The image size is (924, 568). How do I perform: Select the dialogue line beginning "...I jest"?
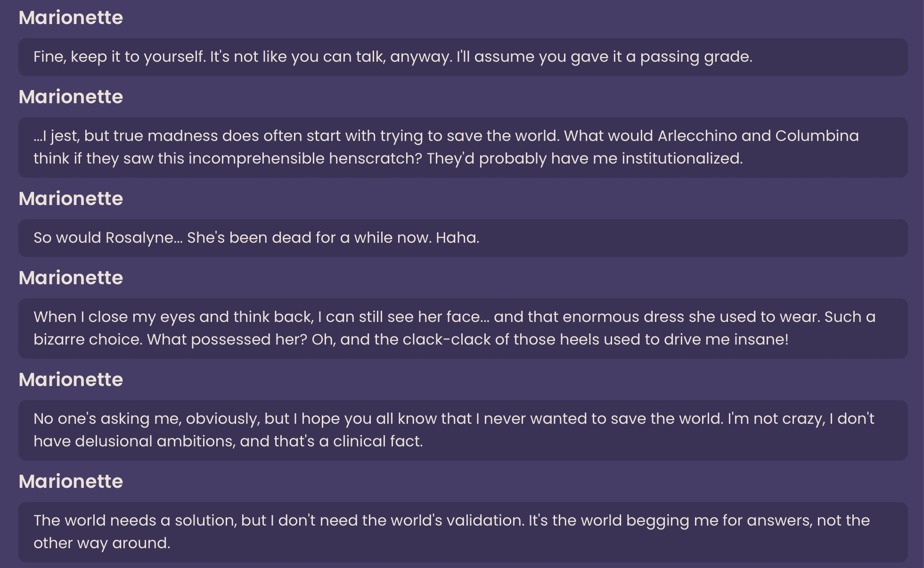(x=463, y=147)
